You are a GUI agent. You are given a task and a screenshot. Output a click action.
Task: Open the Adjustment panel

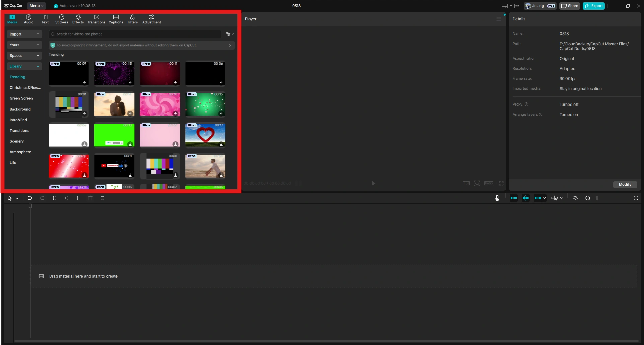coord(152,19)
